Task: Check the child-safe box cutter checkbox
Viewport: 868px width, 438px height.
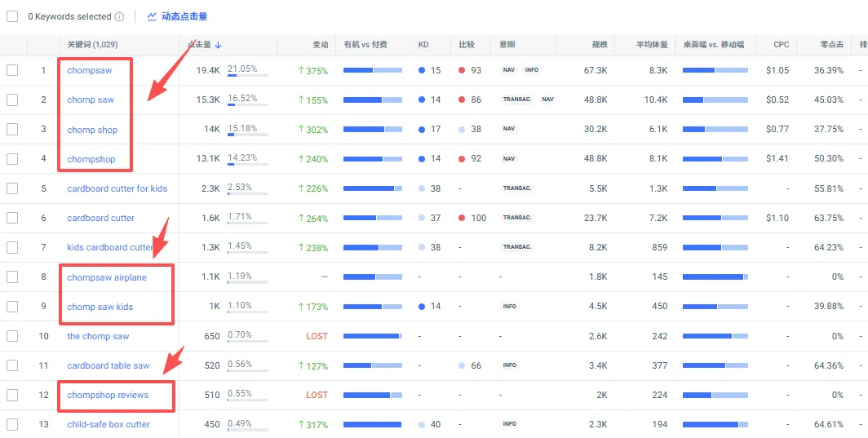Action: pyautogui.click(x=12, y=425)
